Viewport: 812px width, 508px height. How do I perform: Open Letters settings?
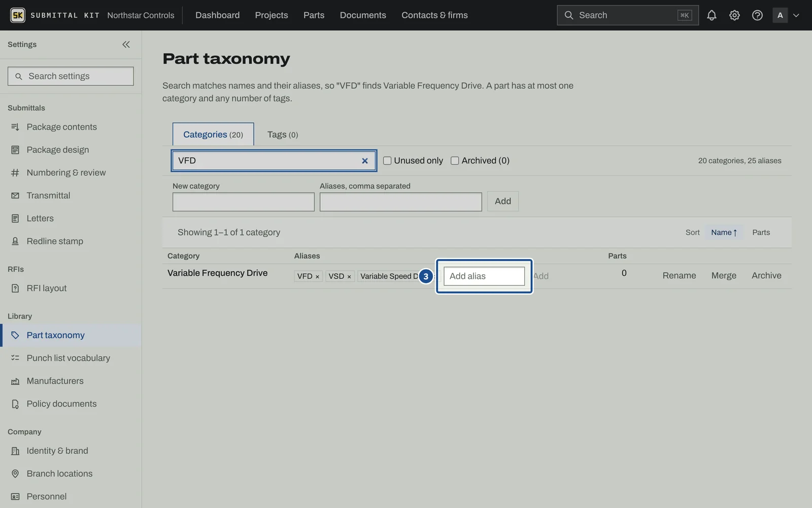point(71,218)
